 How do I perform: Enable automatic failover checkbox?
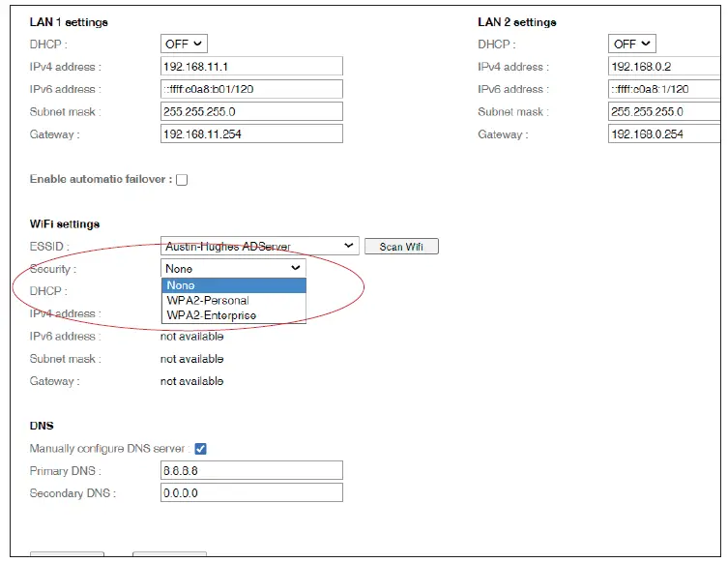click(182, 180)
